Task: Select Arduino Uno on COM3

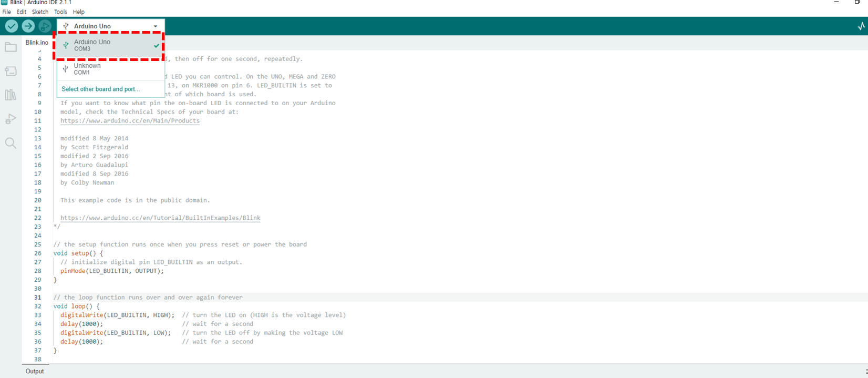Action: [111, 45]
